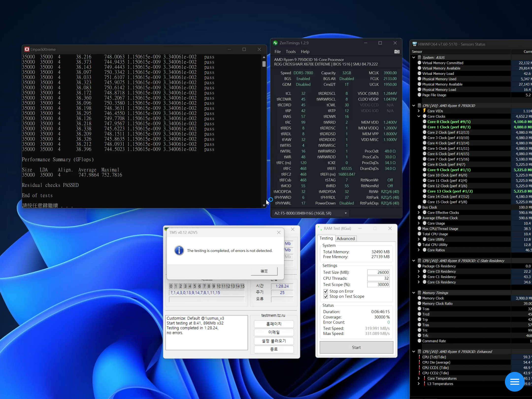Expand the Core Ratios row
The width and height of the screenshot is (532, 399).
coord(419,250)
